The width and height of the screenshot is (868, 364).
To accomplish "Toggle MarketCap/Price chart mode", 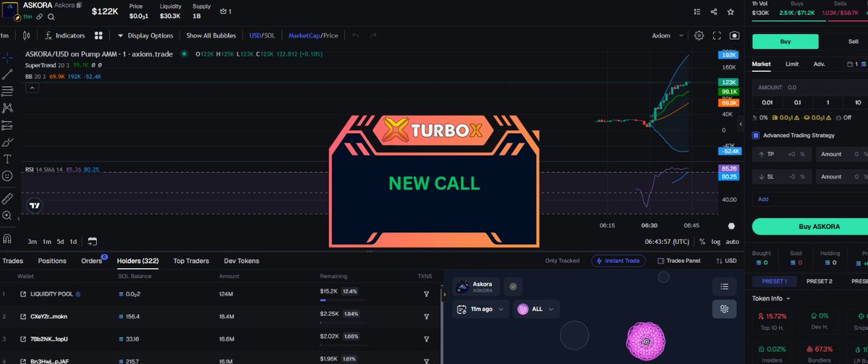I will pyautogui.click(x=313, y=35).
